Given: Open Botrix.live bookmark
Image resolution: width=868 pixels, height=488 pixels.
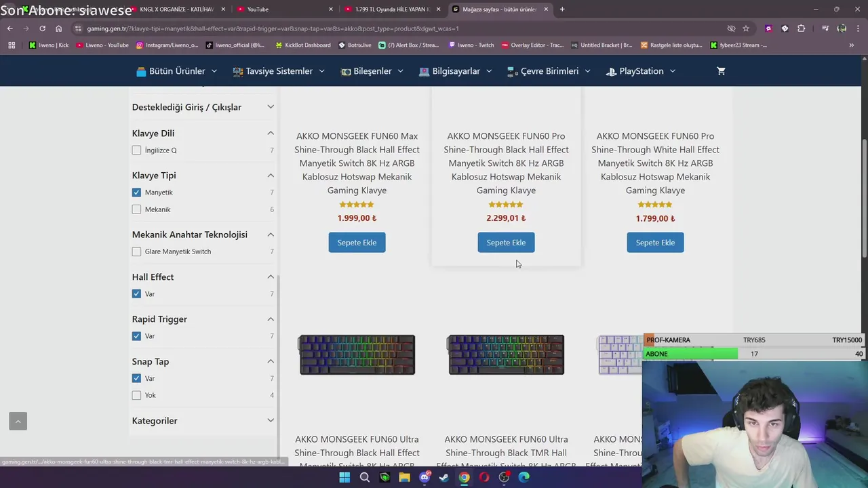Looking at the screenshot, I should click(355, 45).
